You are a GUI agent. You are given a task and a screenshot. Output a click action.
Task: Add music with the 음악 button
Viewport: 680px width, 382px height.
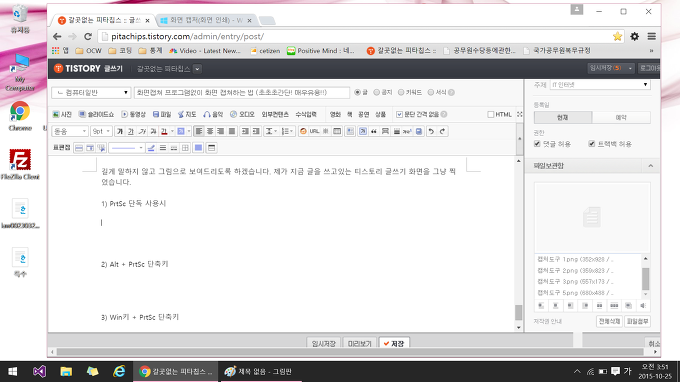click(213, 114)
